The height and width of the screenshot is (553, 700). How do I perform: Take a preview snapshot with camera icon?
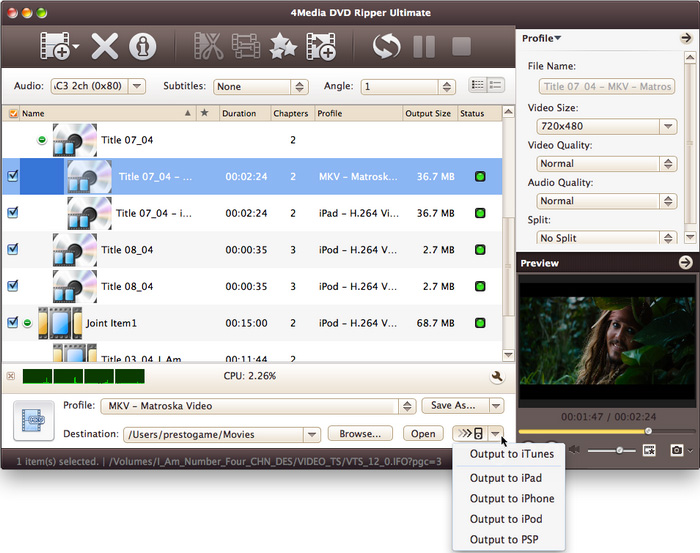pyautogui.click(x=676, y=451)
